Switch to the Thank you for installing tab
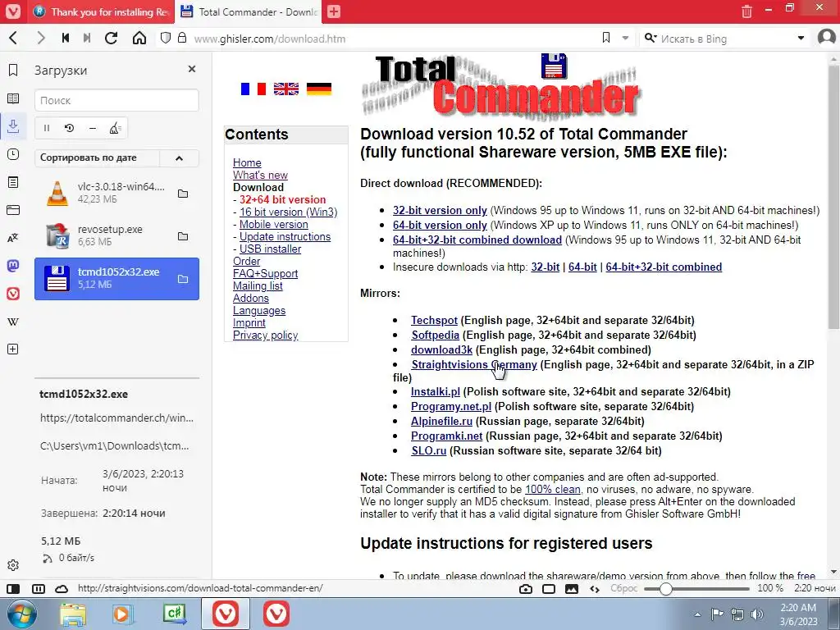This screenshot has width=840, height=630. tap(102, 11)
